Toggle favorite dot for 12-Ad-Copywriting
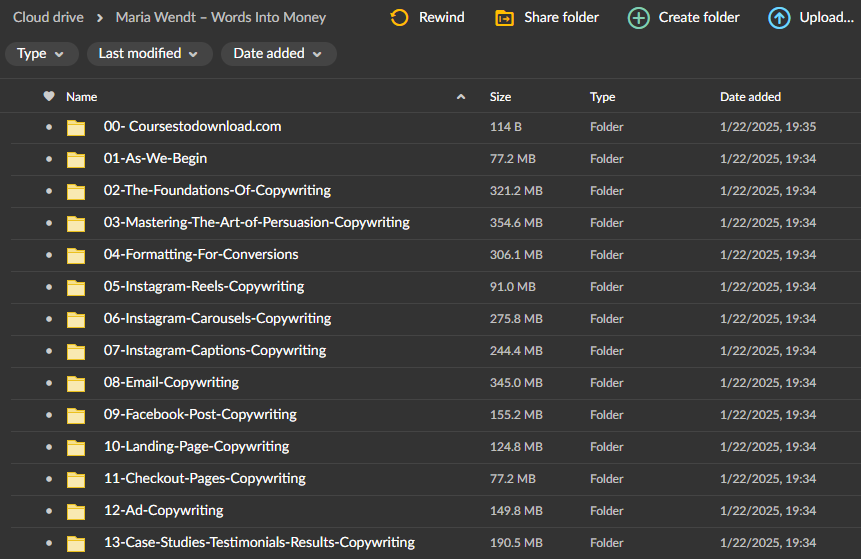The height and width of the screenshot is (559, 861). click(x=49, y=511)
